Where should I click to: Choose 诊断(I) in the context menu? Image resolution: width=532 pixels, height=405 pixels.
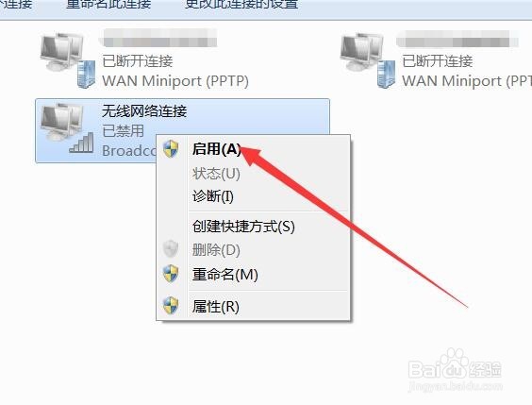click(x=213, y=196)
